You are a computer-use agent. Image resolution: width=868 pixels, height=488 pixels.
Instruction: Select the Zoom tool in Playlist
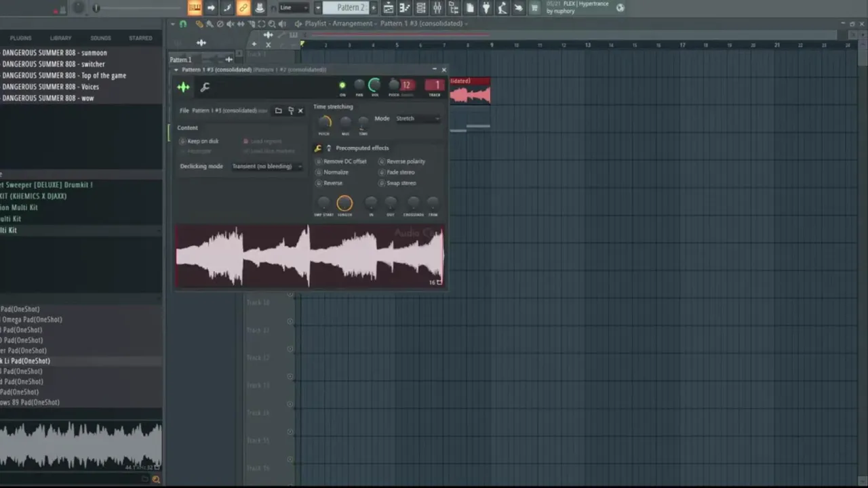tap(272, 24)
